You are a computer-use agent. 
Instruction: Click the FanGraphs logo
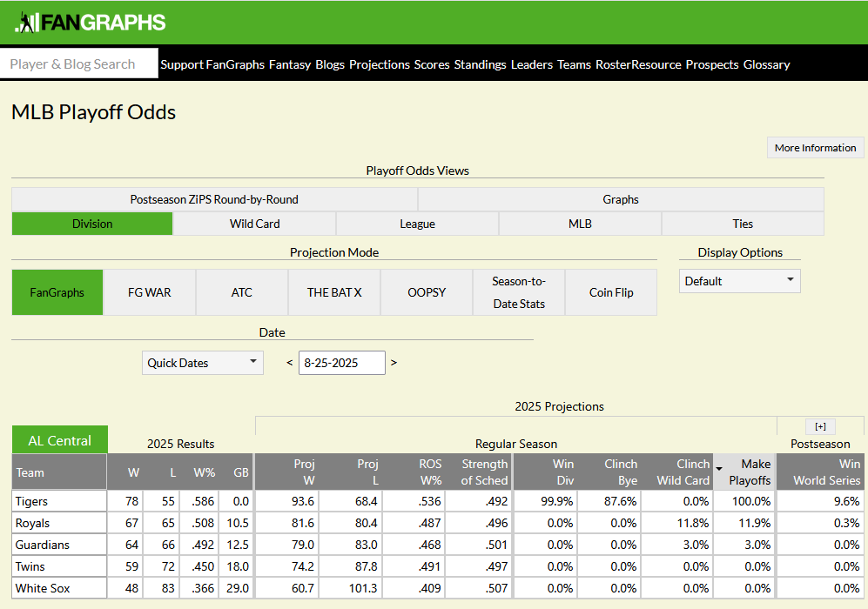click(x=90, y=23)
